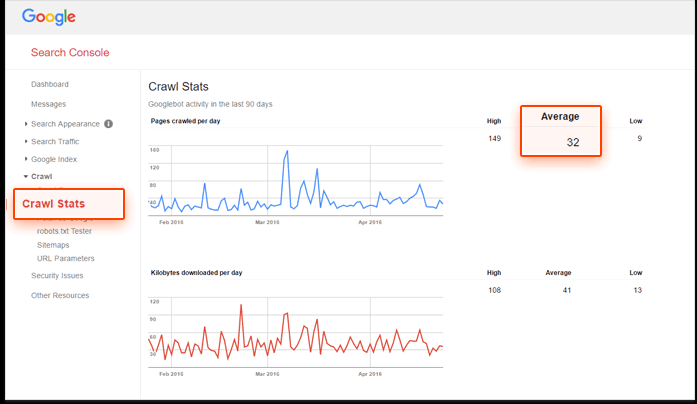Open the Dashboard page
The width and height of the screenshot is (697, 404).
[50, 84]
